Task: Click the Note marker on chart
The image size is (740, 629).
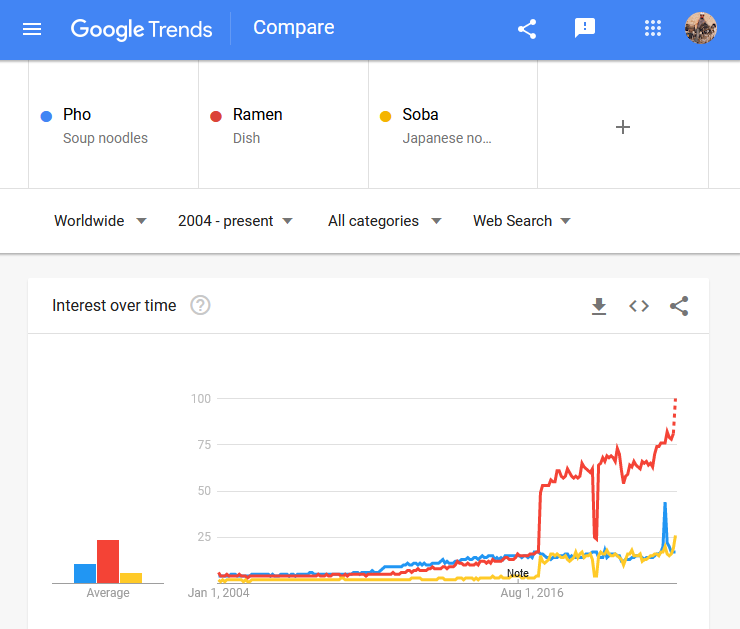Action: point(517,573)
